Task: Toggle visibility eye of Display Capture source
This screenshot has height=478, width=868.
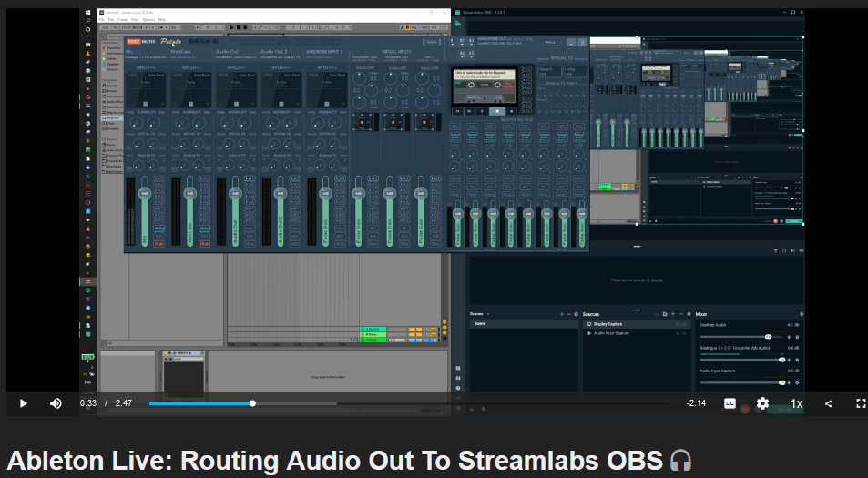Action: click(684, 324)
